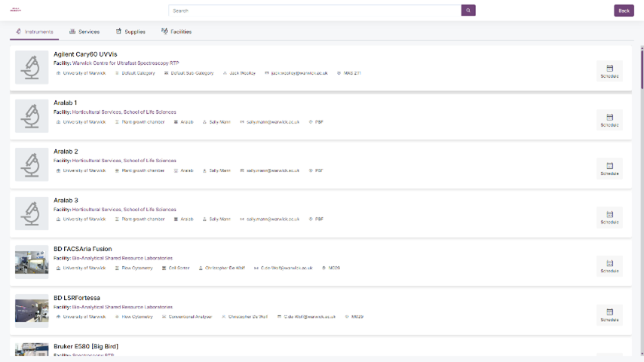Screen dimensions: 644x362
Task: Open Schedule for BD LSRFortessa
Action: click(609, 314)
